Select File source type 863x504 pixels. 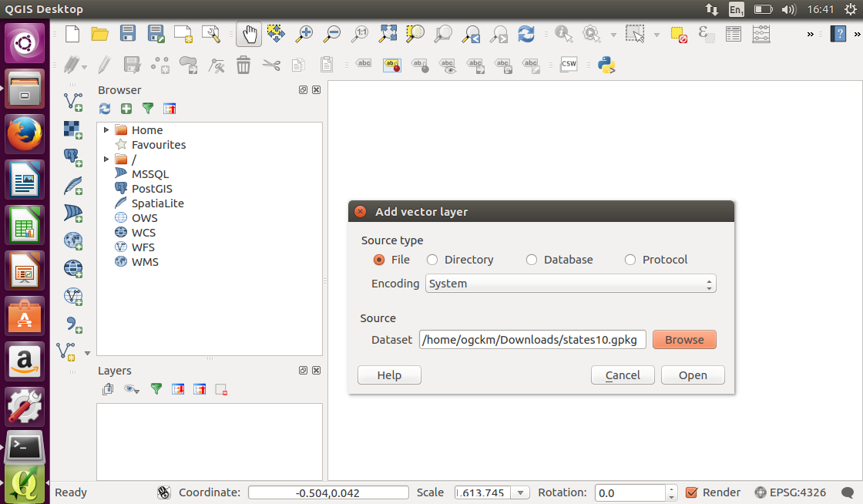coord(378,260)
